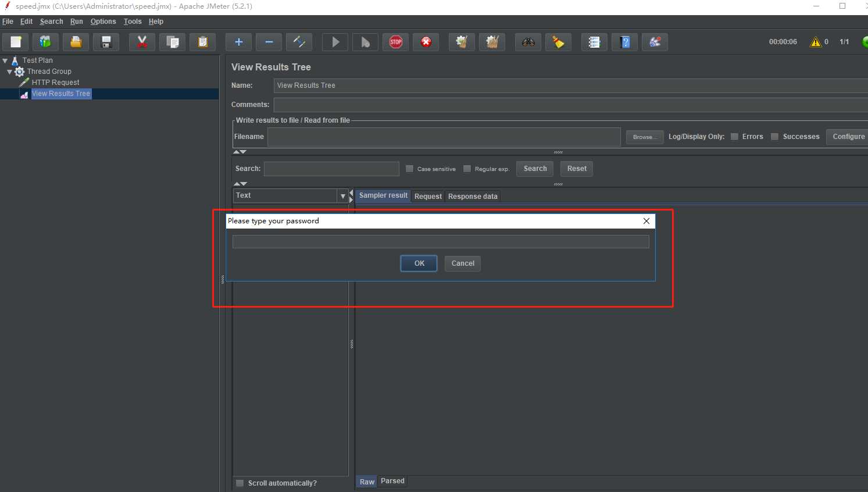Open the Help menu
Screen dimensions: 868x492
pyautogui.click(x=156, y=22)
